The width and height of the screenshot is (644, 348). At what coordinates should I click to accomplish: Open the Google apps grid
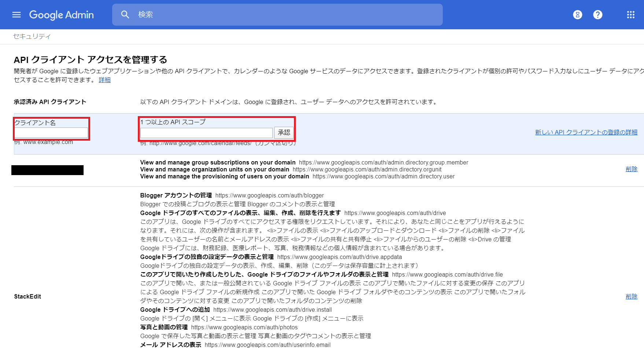coord(631,15)
